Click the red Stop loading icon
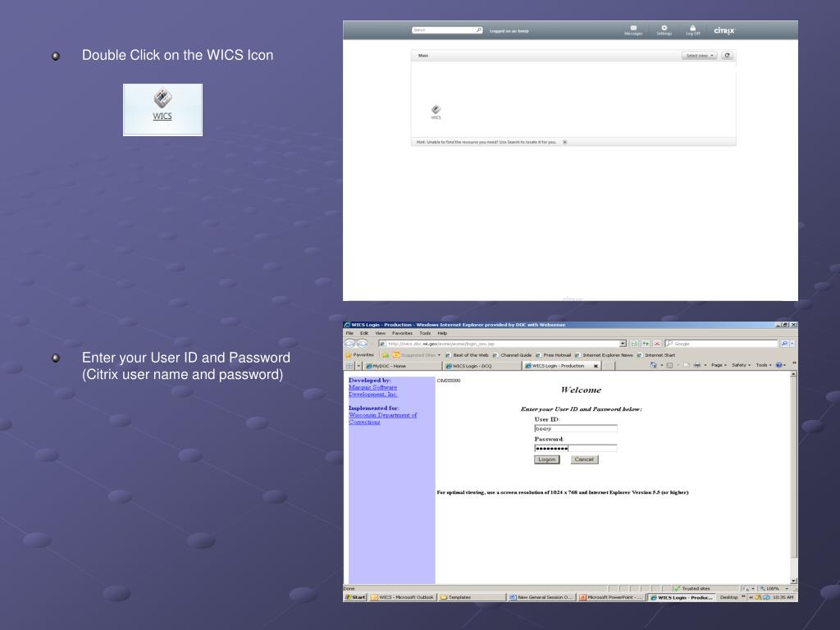This screenshot has height=630, width=840. point(657,344)
